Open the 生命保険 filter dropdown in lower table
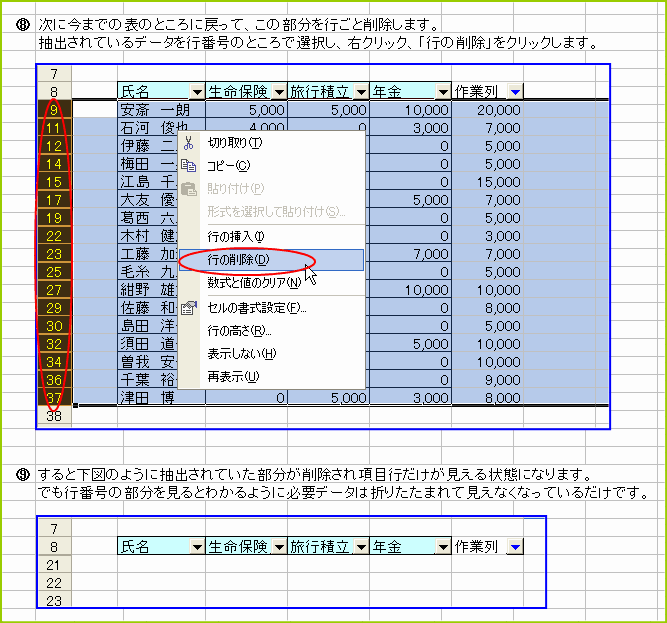 pos(279,547)
